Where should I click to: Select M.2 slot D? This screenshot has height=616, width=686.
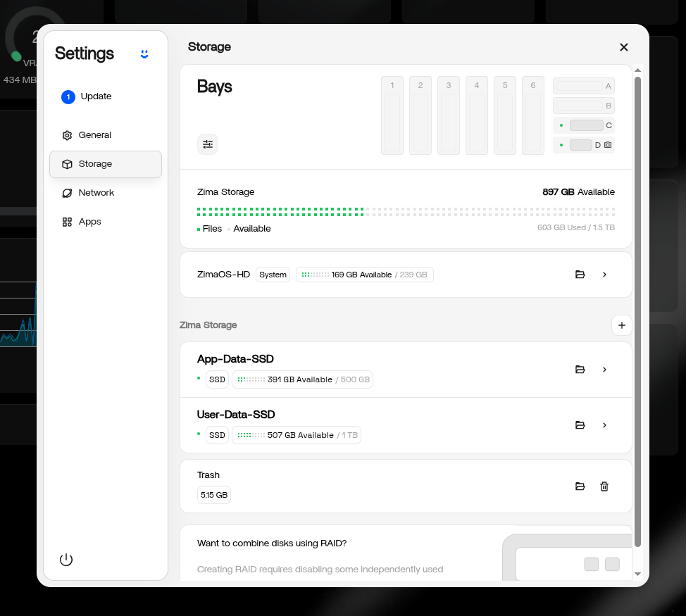click(584, 145)
